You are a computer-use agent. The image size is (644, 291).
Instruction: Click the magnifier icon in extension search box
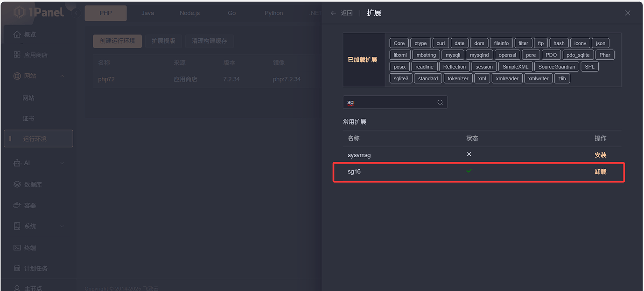[x=439, y=102]
